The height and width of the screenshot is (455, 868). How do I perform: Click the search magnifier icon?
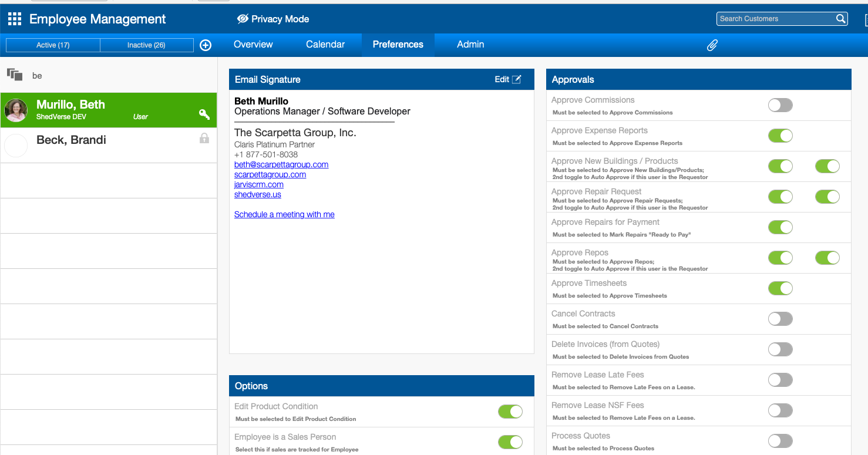point(841,19)
